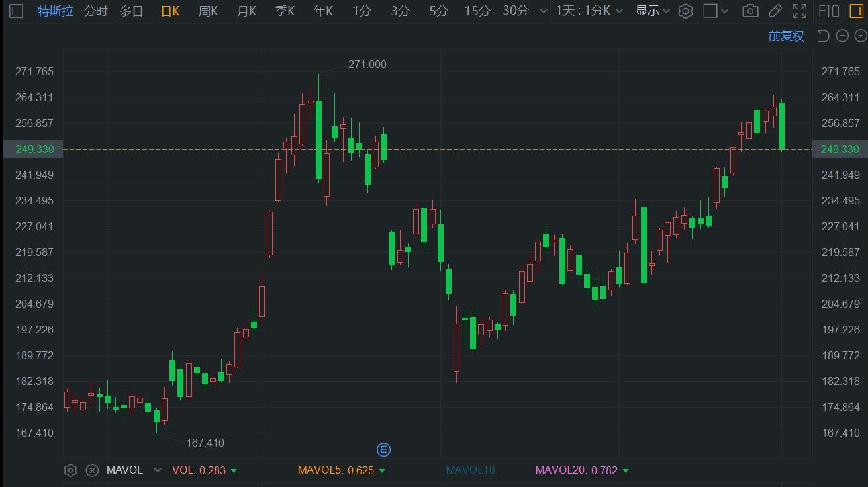This screenshot has height=487, width=868.
Task: Toggle the left sidebar panel icon
Action: coord(17,11)
